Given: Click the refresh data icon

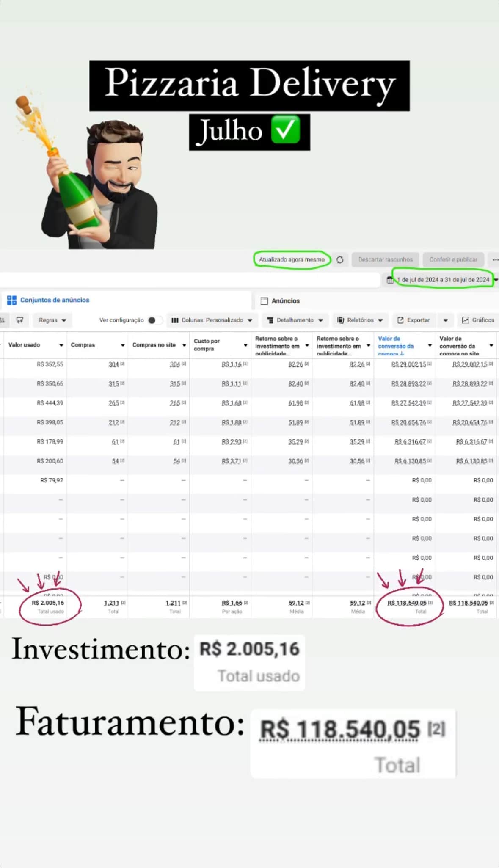Looking at the screenshot, I should coord(340,260).
